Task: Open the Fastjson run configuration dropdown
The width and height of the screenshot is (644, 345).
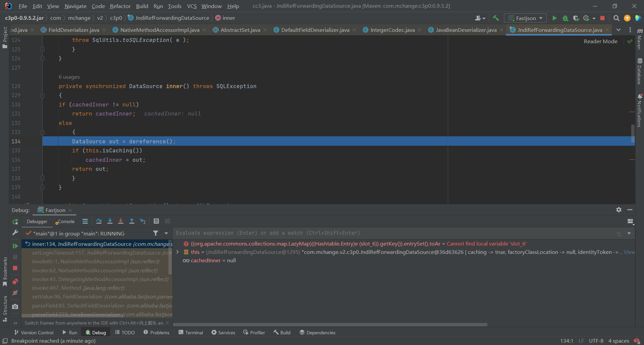Action: 525,18
